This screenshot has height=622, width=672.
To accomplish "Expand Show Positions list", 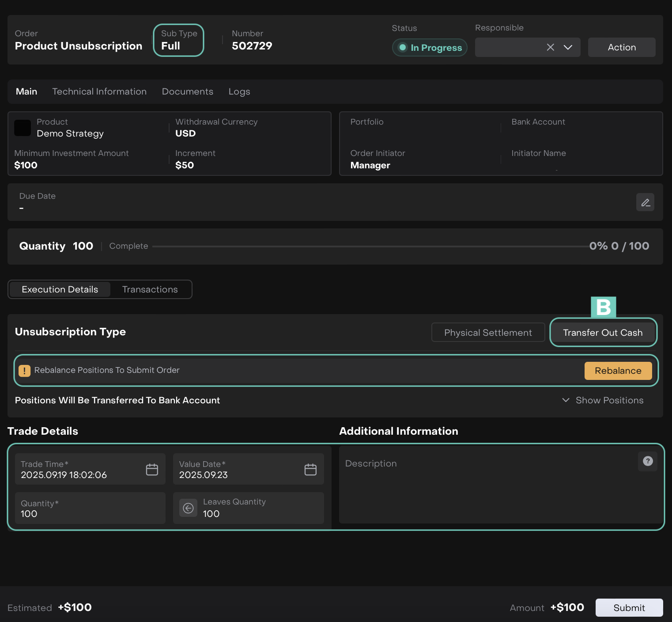I will (603, 400).
